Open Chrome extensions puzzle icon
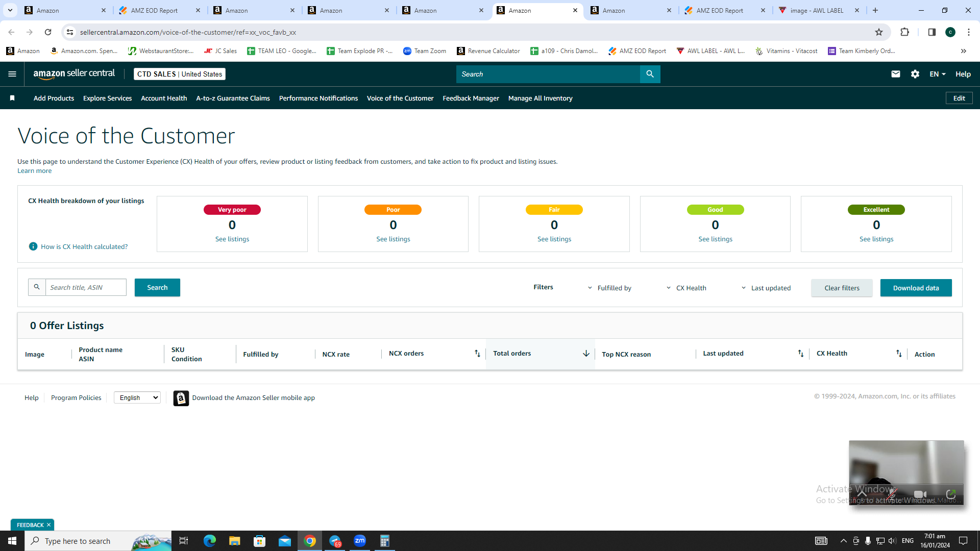Image resolution: width=980 pixels, height=551 pixels. click(x=904, y=32)
